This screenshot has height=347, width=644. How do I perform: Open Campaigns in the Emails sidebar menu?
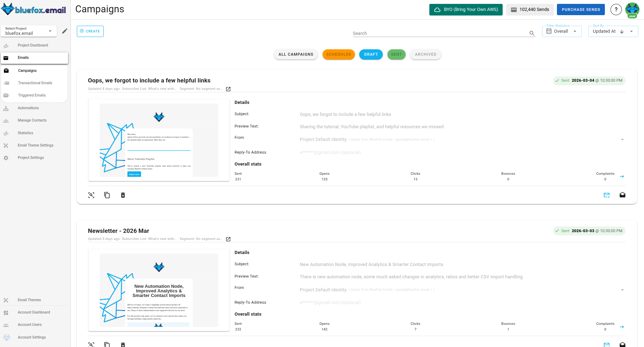tap(27, 70)
